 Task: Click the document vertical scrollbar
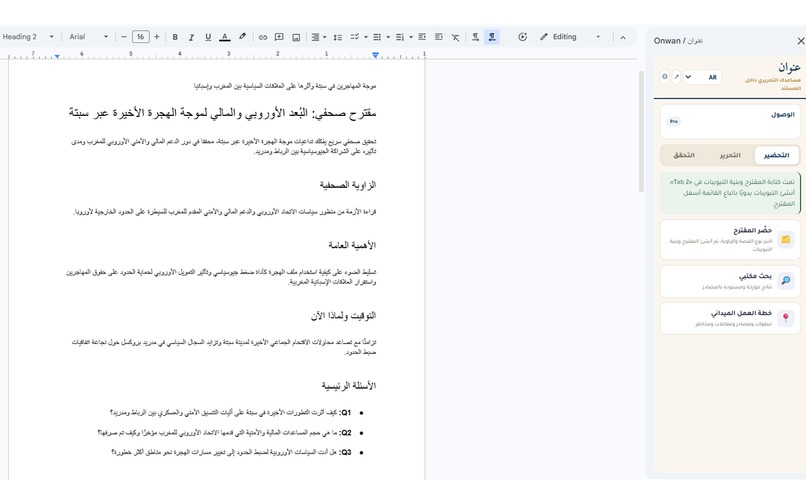pos(641,132)
